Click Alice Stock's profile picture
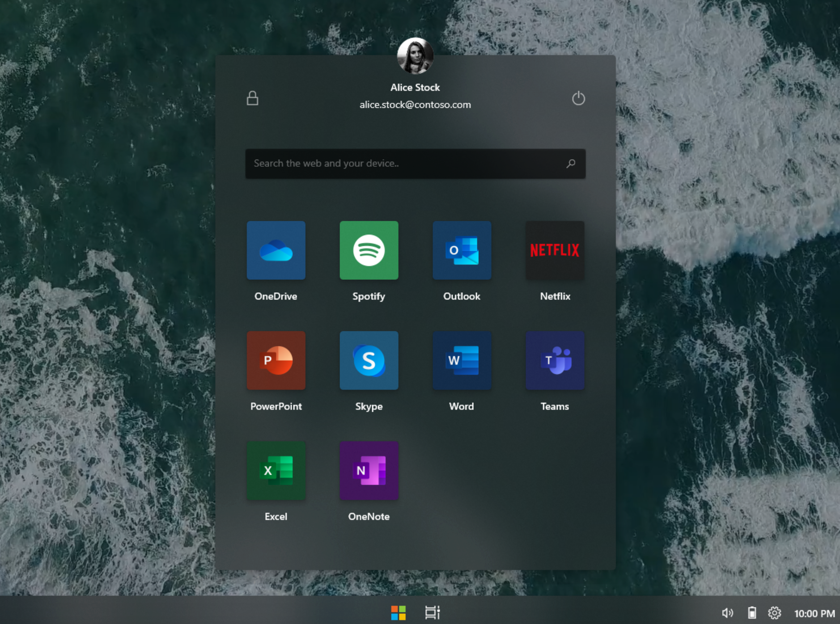The image size is (840, 624). click(x=416, y=55)
